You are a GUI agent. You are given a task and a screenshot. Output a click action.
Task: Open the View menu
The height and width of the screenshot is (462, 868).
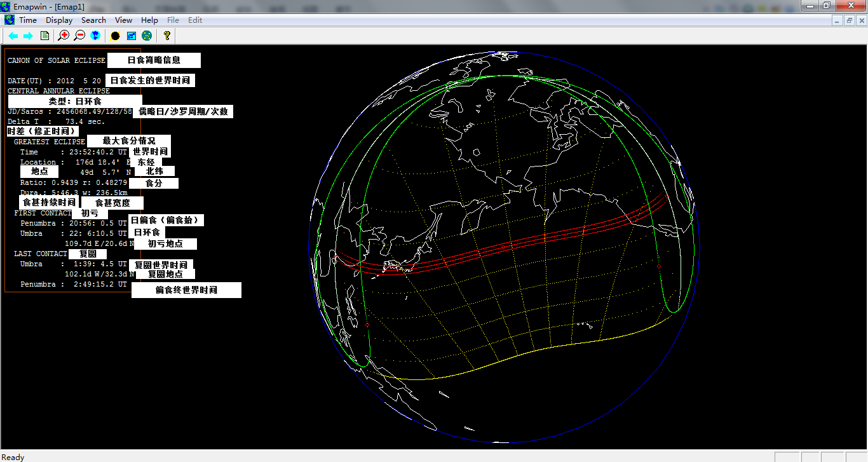click(x=123, y=20)
